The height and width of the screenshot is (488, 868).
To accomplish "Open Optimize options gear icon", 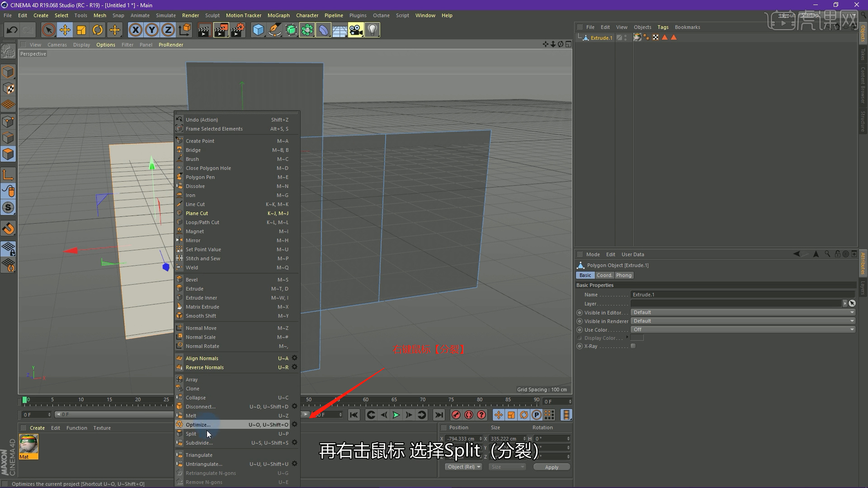I will pyautogui.click(x=294, y=424).
